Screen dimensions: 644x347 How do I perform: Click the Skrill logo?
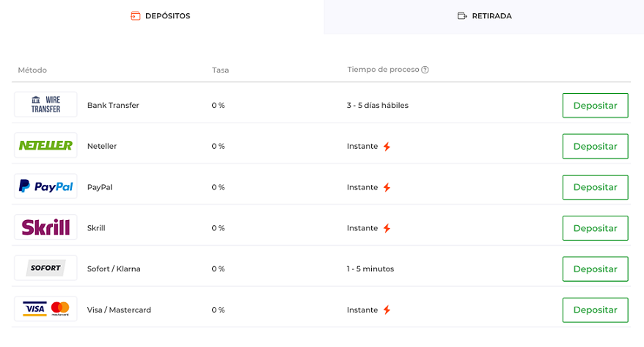tap(45, 227)
